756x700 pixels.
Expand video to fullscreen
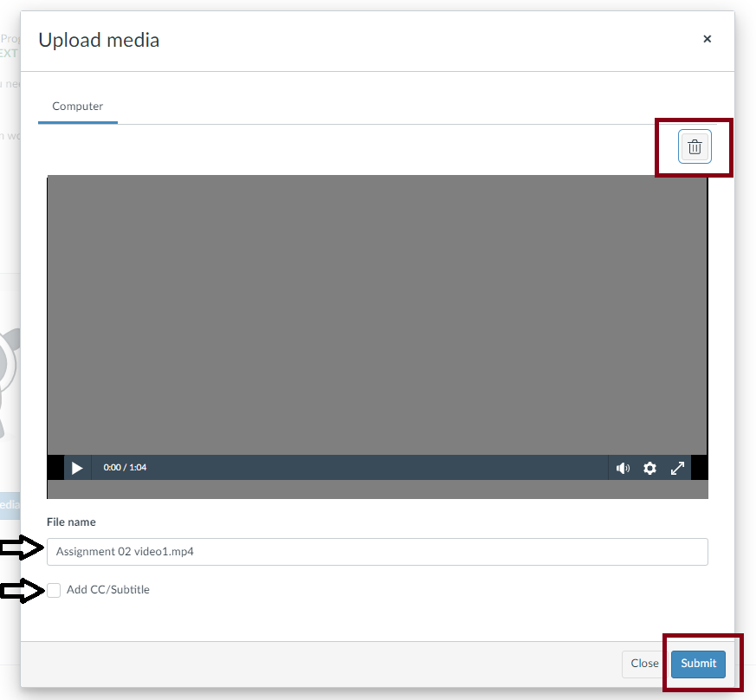tap(677, 468)
